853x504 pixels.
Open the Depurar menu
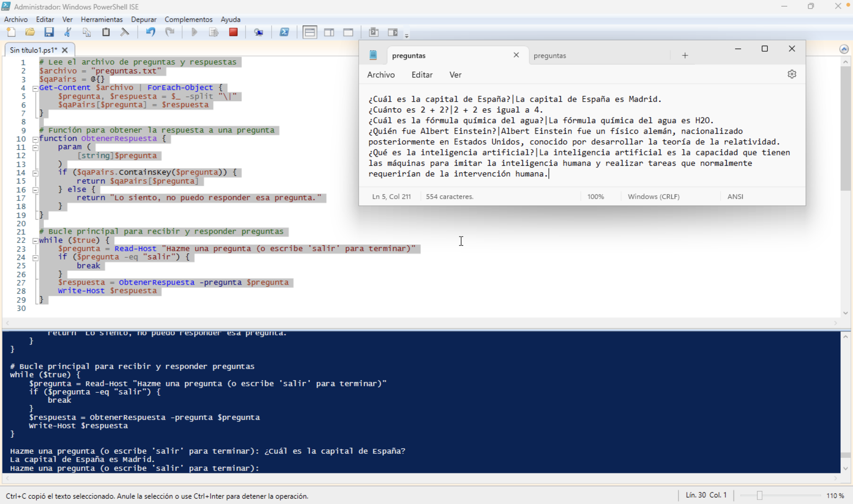point(144,19)
